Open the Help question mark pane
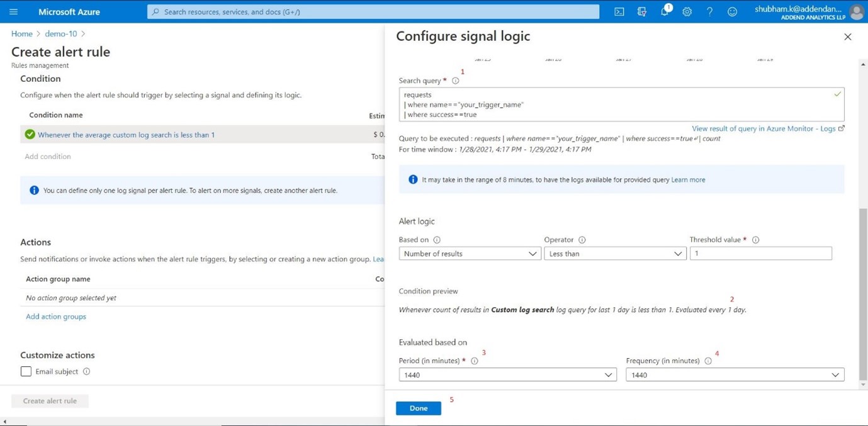This screenshot has width=868, height=426. click(709, 11)
